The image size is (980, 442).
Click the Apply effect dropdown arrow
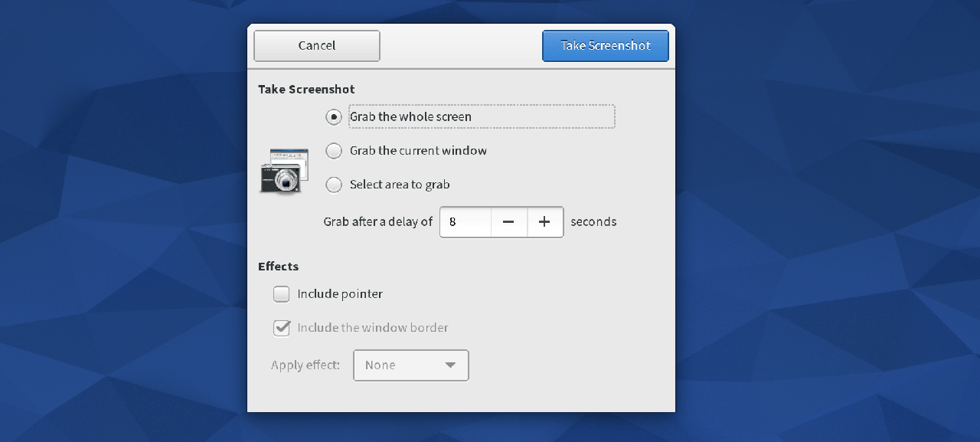click(x=450, y=365)
